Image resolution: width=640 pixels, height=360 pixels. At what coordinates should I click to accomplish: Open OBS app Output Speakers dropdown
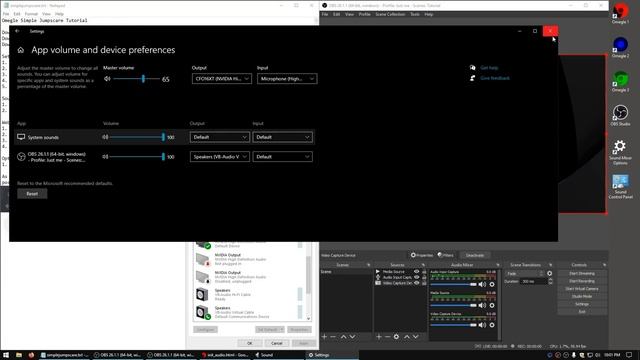coord(220,157)
